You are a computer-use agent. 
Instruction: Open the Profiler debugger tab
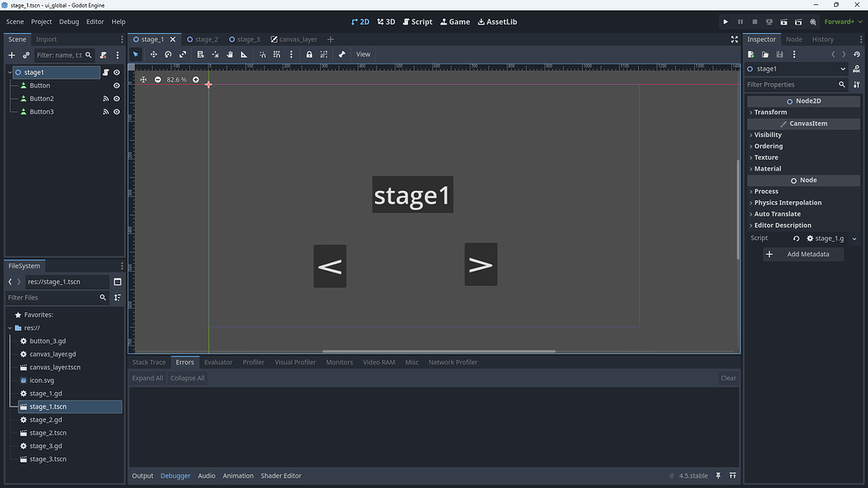254,362
